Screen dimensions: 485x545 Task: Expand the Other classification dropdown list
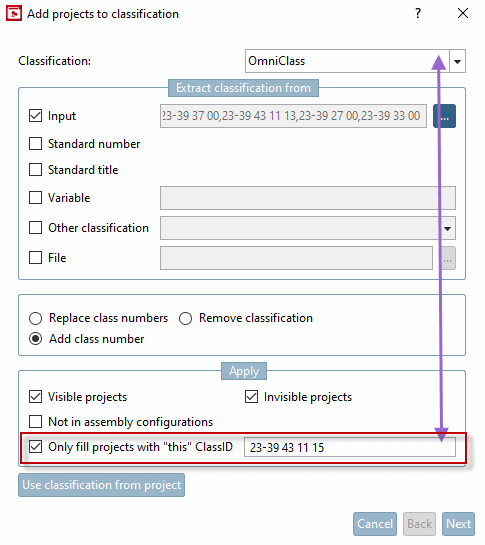pyautogui.click(x=447, y=228)
